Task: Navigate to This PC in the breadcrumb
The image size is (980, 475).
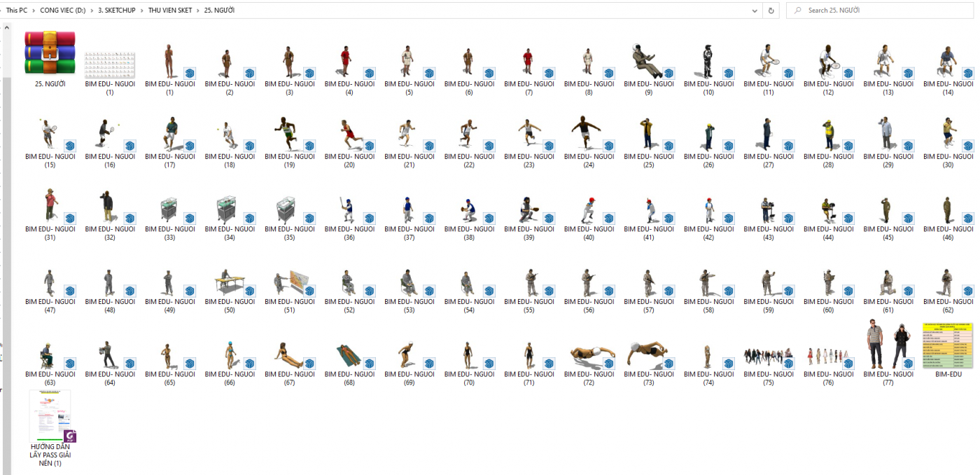Action: [17, 11]
